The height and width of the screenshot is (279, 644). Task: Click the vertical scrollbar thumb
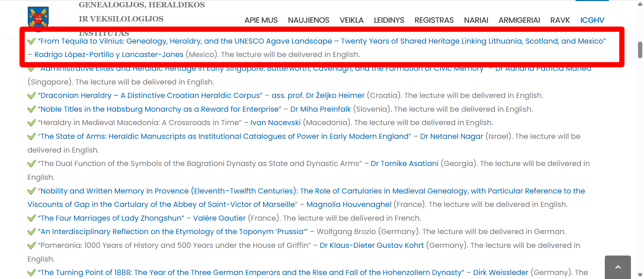(640, 50)
